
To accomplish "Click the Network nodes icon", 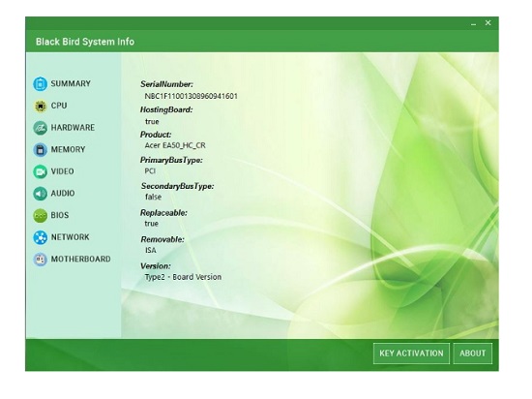I will tap(40, 237).
